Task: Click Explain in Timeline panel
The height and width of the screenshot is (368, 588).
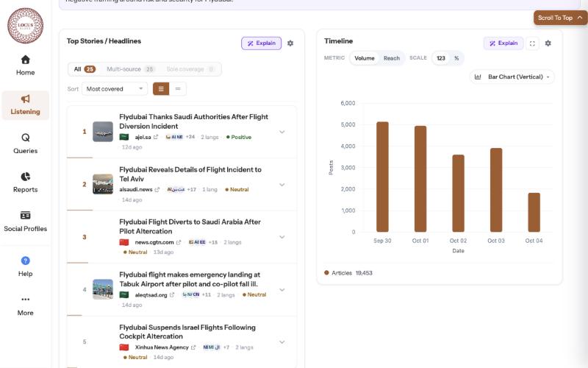Action: [503, 43]
